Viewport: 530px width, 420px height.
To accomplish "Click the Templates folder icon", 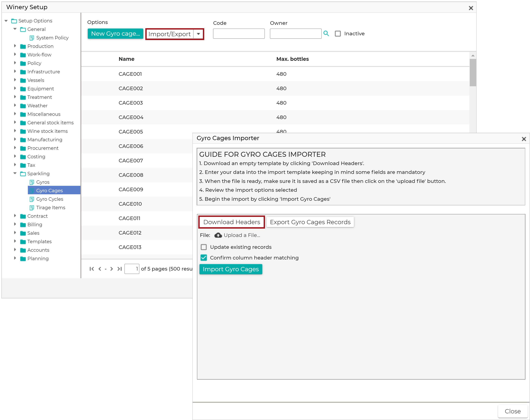I will coord(23,242).
